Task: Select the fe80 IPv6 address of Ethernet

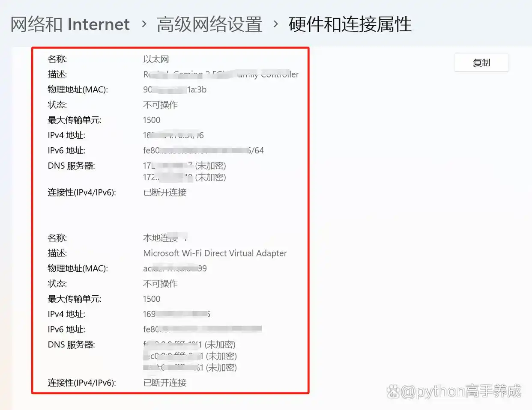Action: 203,150
